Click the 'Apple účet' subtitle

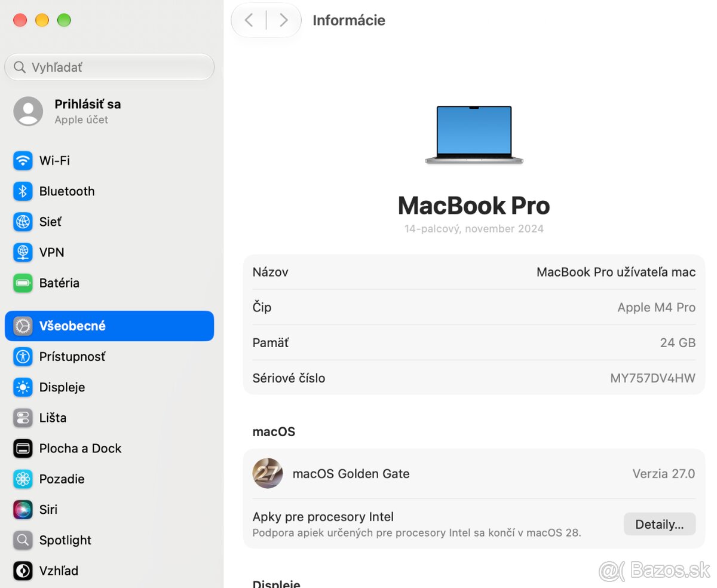click(81, 120)
